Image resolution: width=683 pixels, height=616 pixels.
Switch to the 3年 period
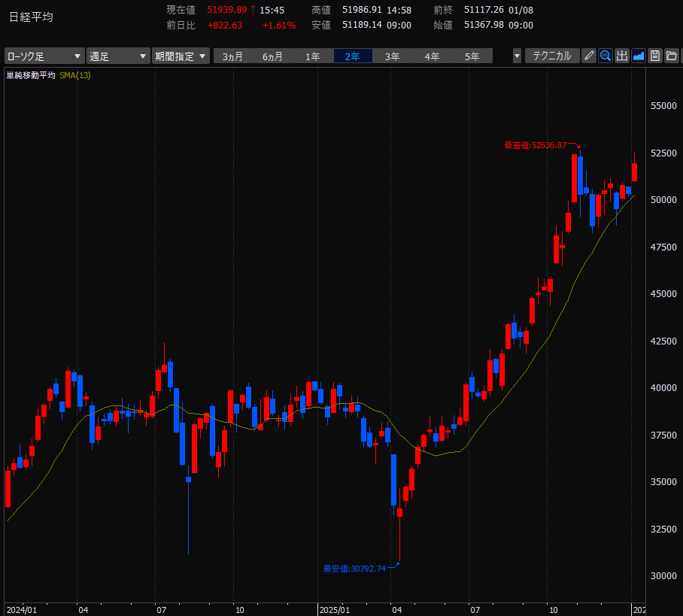coord(392,56)
